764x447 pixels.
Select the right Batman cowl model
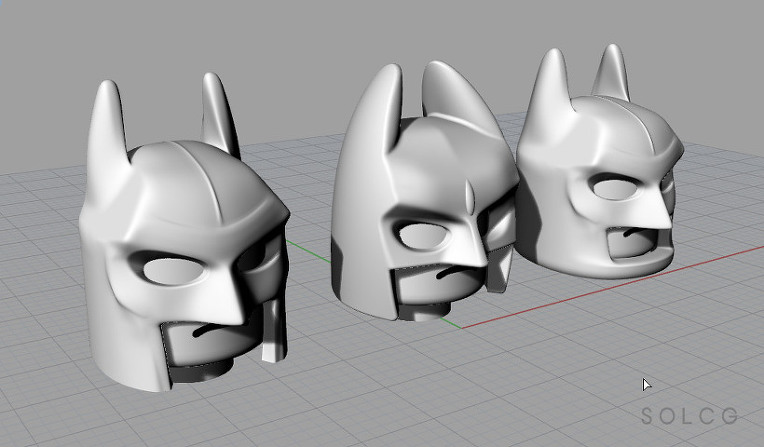tap(599, 162)
